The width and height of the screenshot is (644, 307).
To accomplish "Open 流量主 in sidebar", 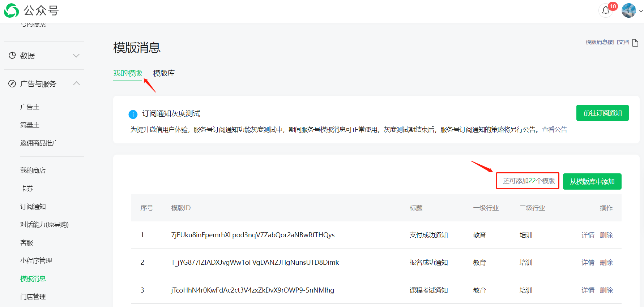I will click(x=30, y=125).
